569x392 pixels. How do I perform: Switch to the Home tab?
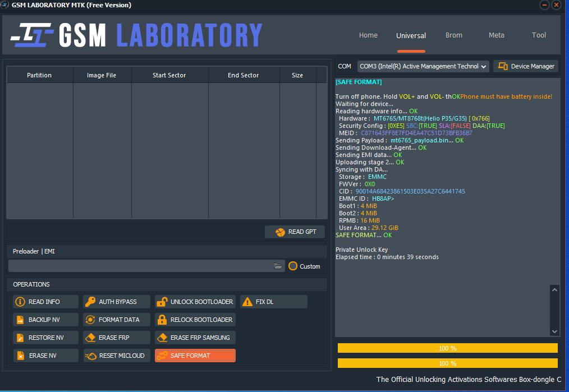(x=368, y=35)
